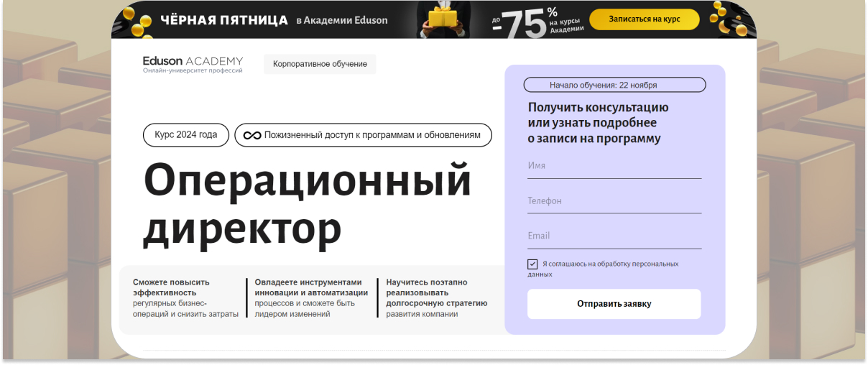This screenshot has width=868, height=365.
Task: Click the Записаться на курс banner button
Action: [x=644, y=19]
